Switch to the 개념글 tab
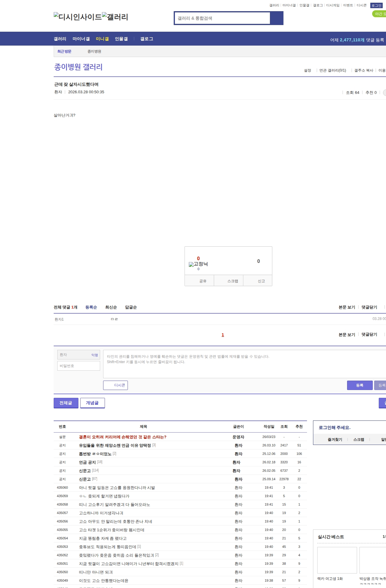Viewport: 386px width, 588px height. click(x=92, y=403)
